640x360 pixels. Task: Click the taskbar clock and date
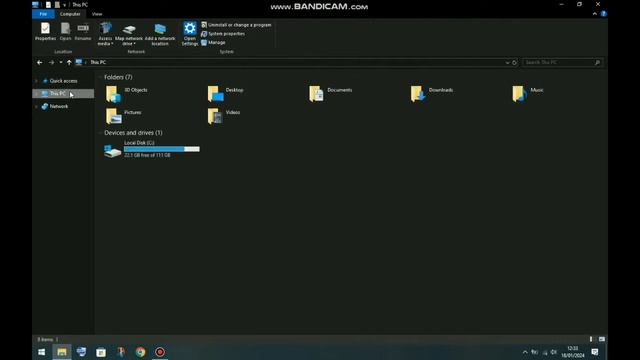point(572,352)
